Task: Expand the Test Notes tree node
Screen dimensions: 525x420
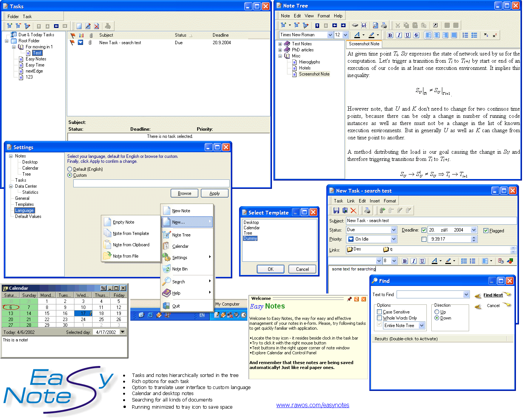Action: [280, 44]
